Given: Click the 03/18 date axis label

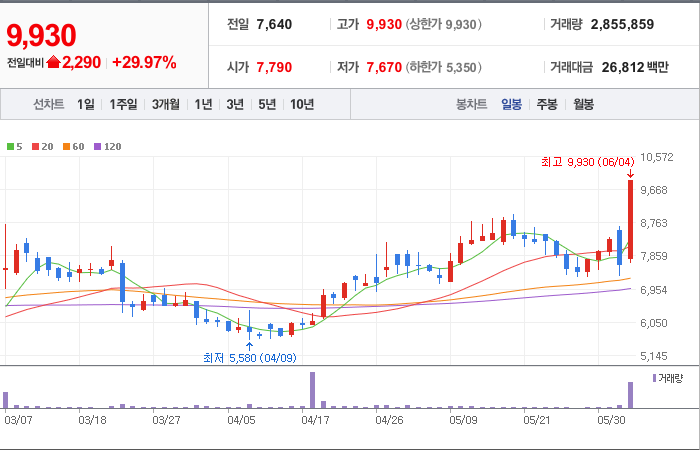Looking at the screenshot, I should pyautogui.click(x=92, y=420).
